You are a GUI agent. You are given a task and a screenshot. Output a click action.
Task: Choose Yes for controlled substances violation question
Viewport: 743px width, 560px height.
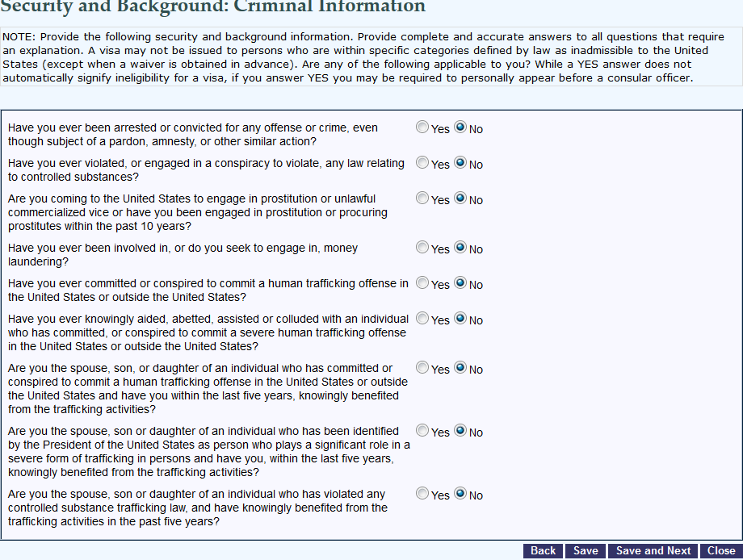pos(422,163)
